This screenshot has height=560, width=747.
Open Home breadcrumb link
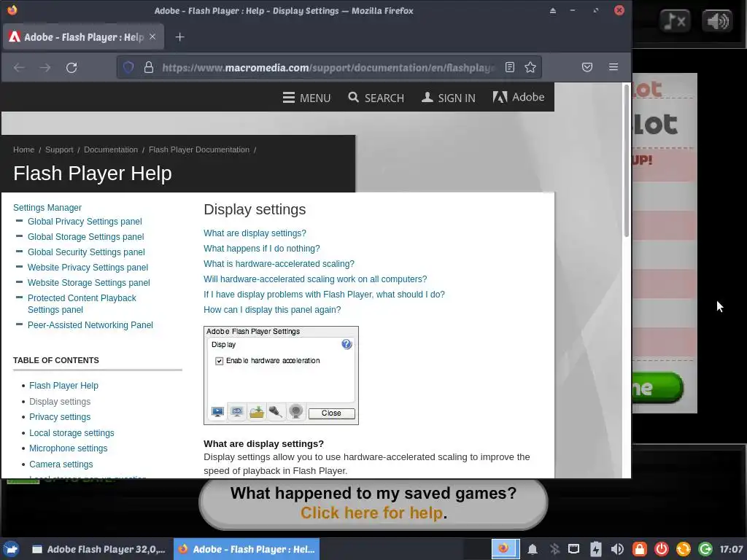(x=24, y=149)
